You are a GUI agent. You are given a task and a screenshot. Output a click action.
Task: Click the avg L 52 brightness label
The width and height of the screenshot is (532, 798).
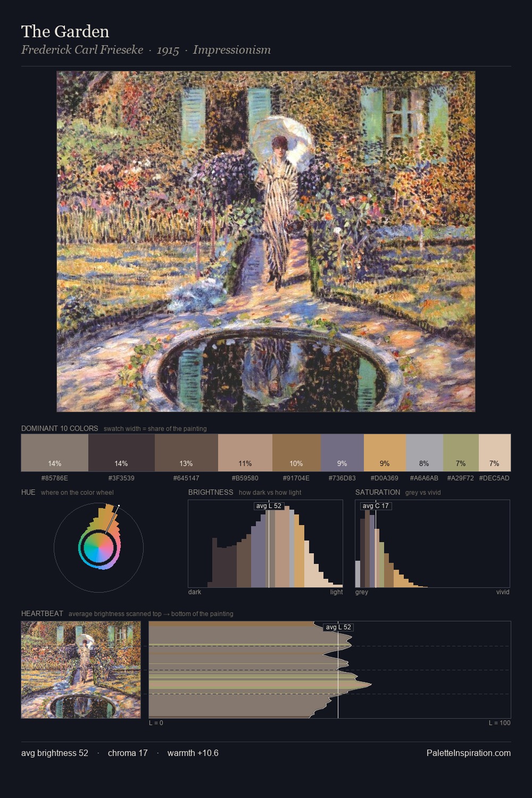point(269,505)
